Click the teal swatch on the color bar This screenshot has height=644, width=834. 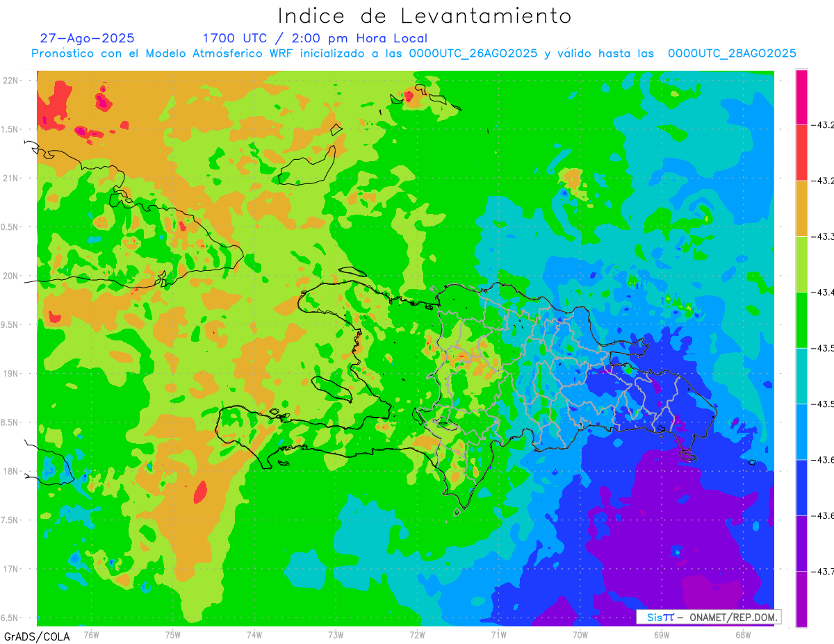[x=801, y=376]
